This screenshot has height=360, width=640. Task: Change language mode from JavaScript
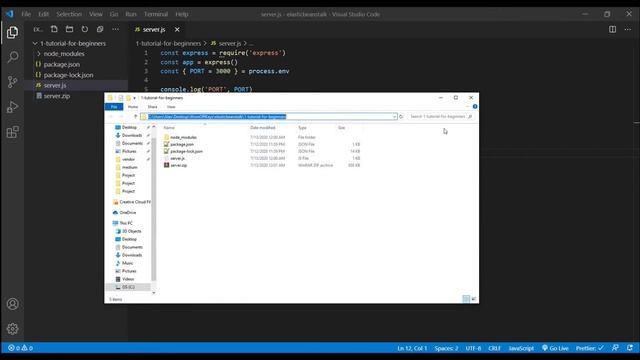[521, 348]
